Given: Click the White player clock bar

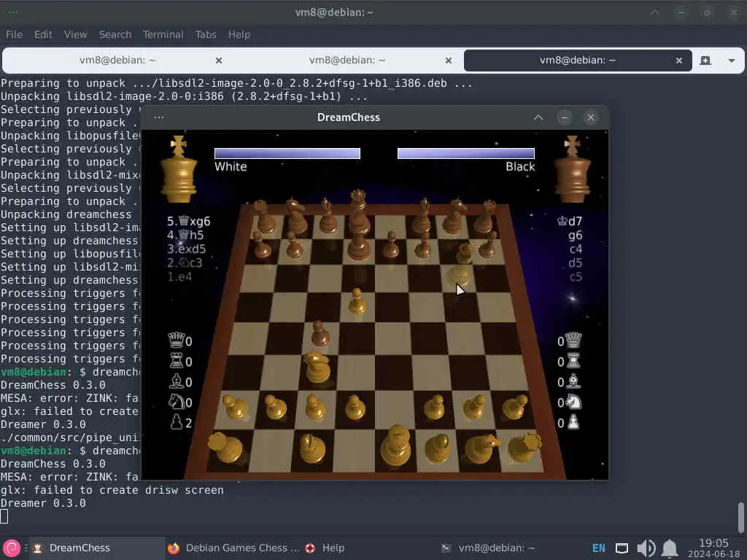Looking at the screenshot, I should click(x=287, y=153).
